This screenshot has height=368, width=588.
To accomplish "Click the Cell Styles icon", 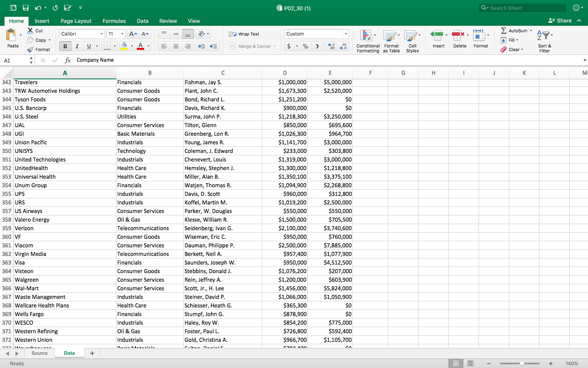I will click(411, 36).
